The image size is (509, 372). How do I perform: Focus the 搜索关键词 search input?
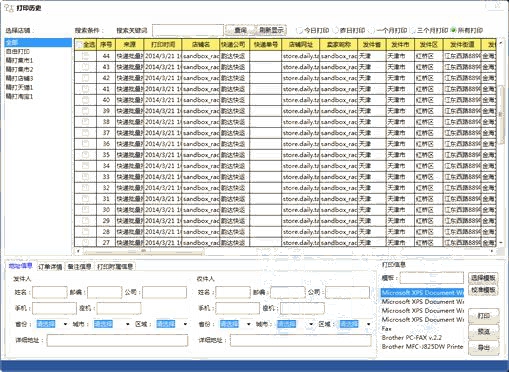click(x=188, y=30)
